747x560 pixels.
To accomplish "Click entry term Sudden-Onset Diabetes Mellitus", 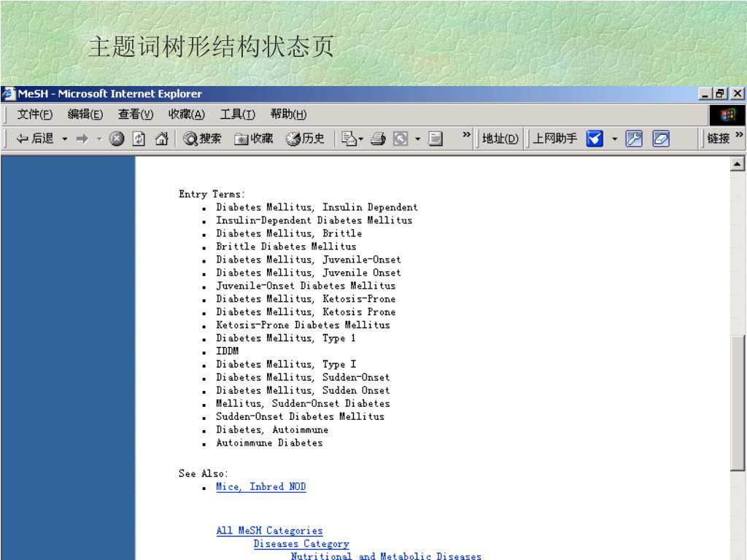I will click(x=300, y=416).
